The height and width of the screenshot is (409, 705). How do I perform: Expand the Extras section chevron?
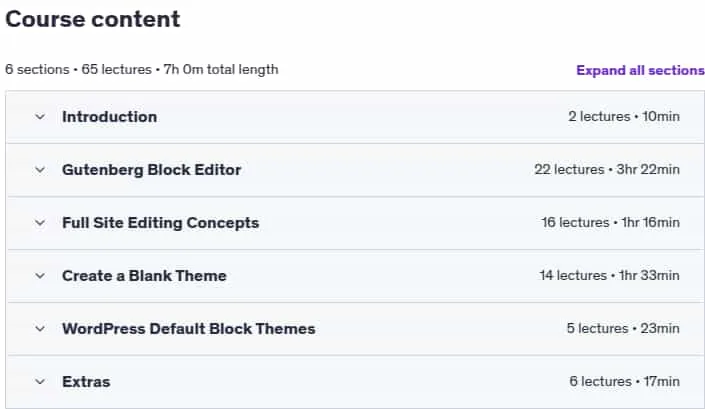tap(40, 382)
